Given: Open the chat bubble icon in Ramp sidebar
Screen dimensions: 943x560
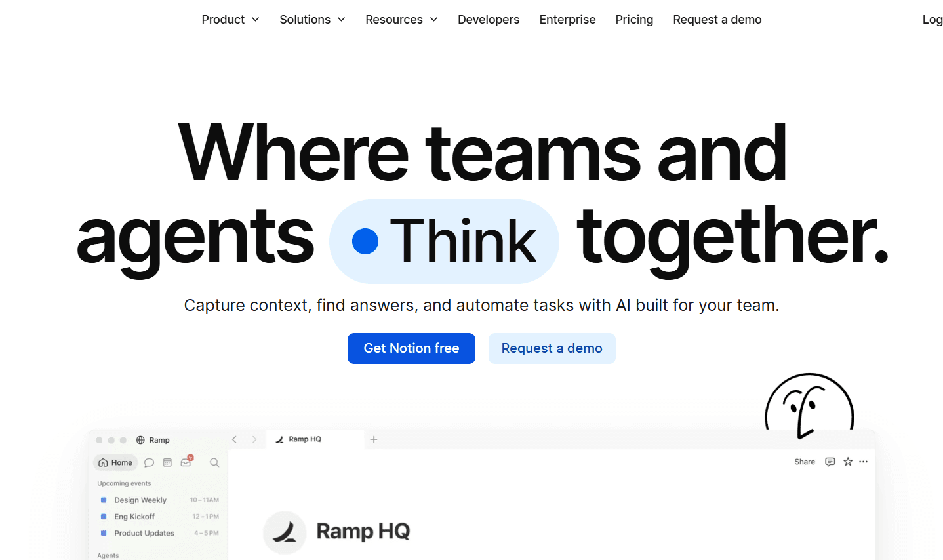Looking at the screenshot, I should 149,462.
